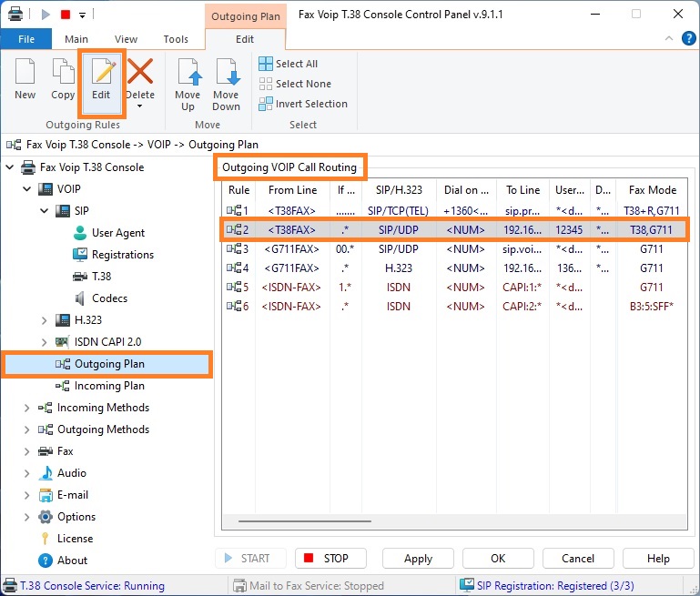Click Select All in the ribbon
Image resolution: width=700 pixels, height=596 pixels.
288,64
